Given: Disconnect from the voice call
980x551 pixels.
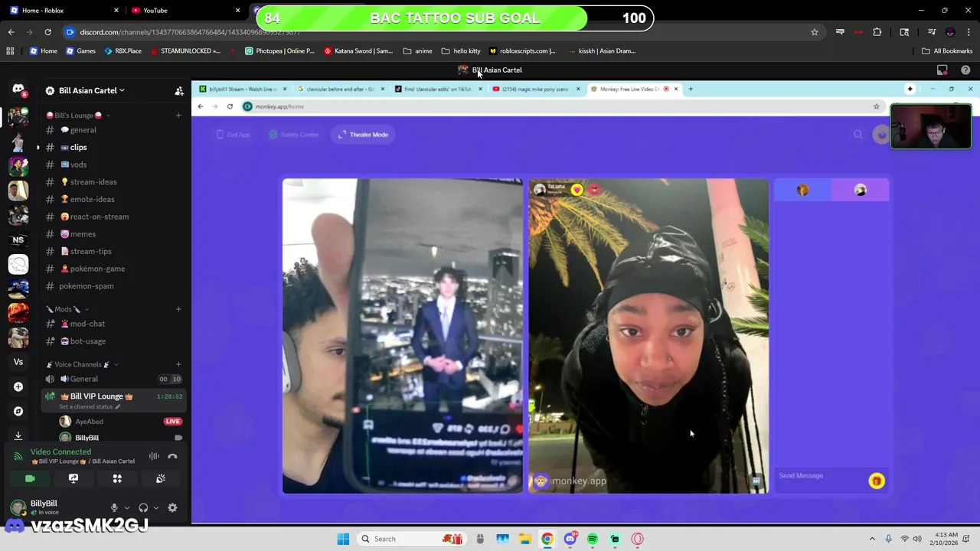Looking at the screenshot, I should tap(172, 456).
